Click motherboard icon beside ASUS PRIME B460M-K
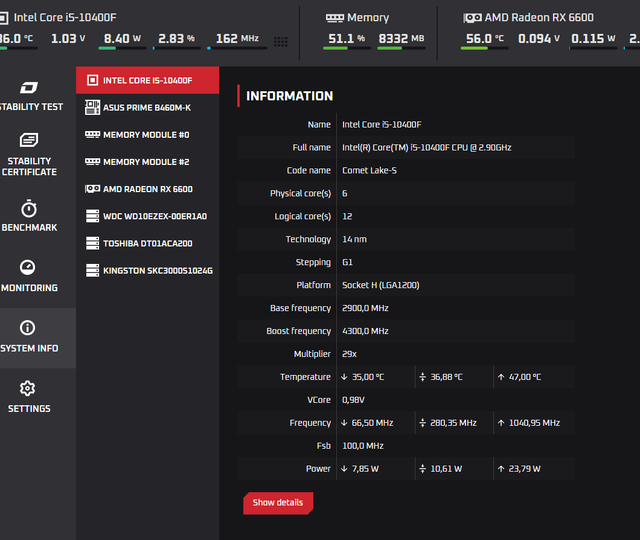 (x=92, y=107)
